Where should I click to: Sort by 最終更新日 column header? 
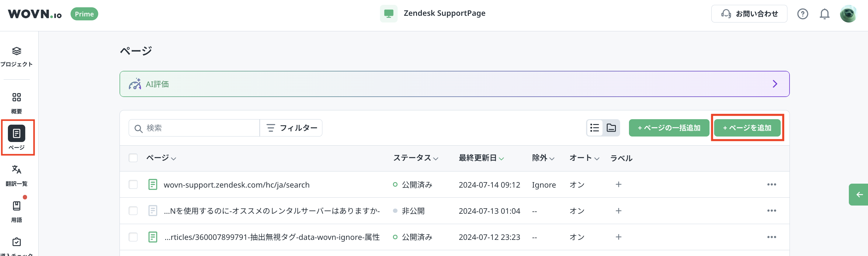pyautogui.click(x=481, y=158)
